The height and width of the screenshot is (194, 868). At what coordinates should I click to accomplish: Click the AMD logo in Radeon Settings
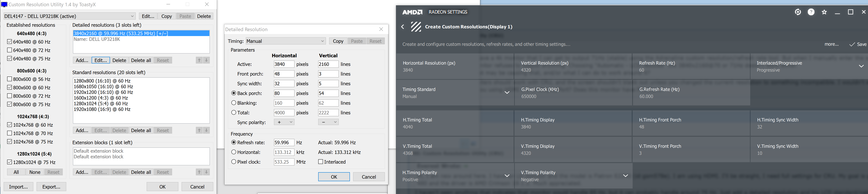[x=412, y=12]
